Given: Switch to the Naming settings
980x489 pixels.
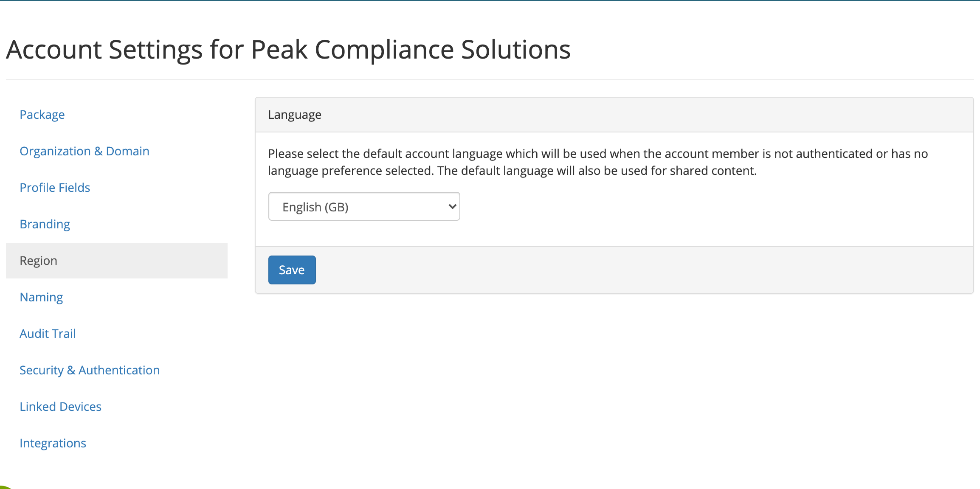Looking at the screenshot, I should (41, 297).
